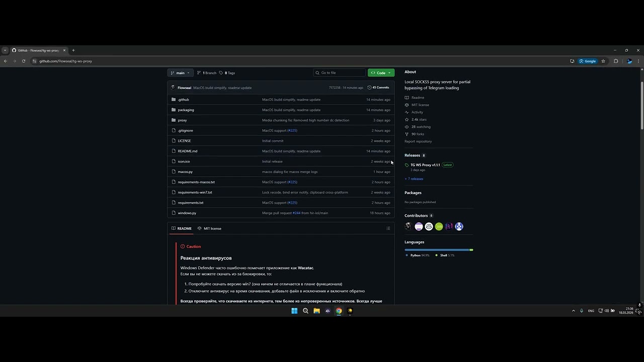
Task: Open README outline menu icon
Action: click(x=388, y=228)
